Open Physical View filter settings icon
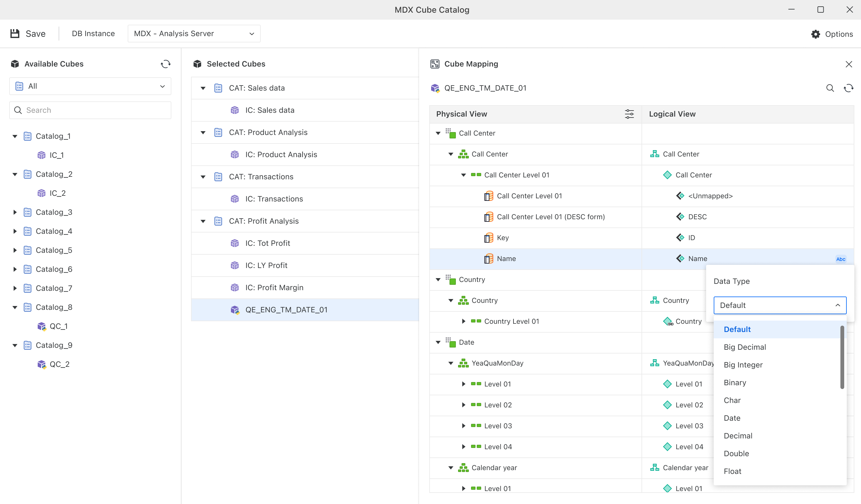Image resolution: width=861 pixels, height=504 pixels. click(x=629, y=114)
